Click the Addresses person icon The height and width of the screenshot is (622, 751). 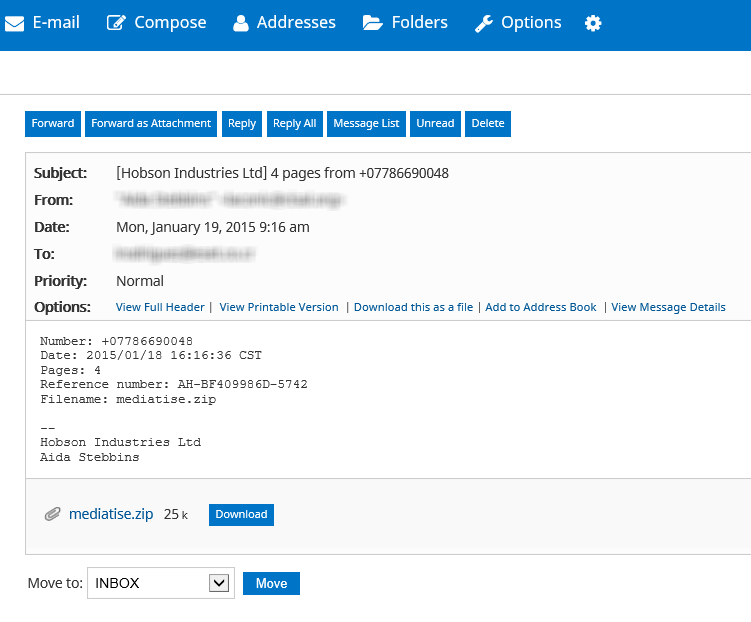(x=240, y=23)
